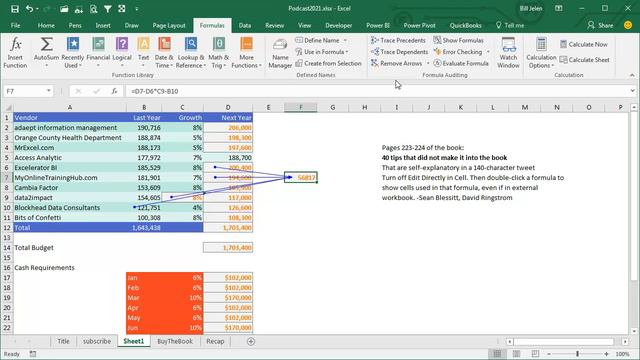
Task: Select cell F7 with value 56817
Action: pyautogui.click(x=301, y=178)
